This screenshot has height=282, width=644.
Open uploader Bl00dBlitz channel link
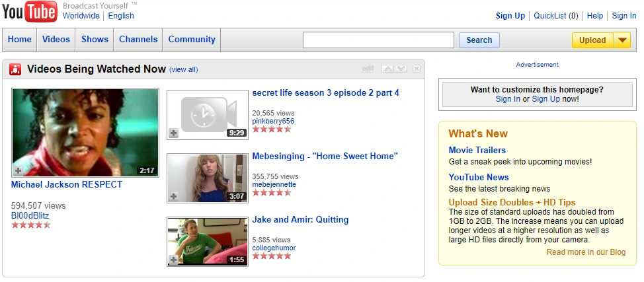click(x=30, y=215)
